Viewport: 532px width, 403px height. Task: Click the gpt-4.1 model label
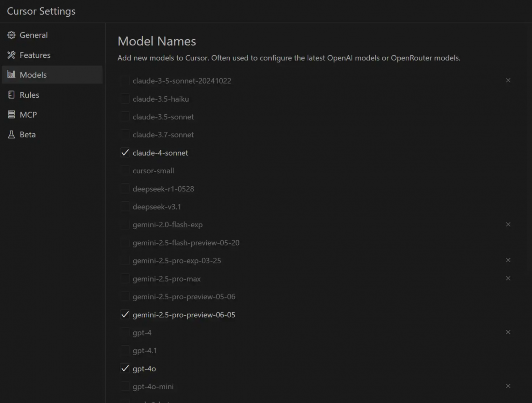(x=145, y=350)
